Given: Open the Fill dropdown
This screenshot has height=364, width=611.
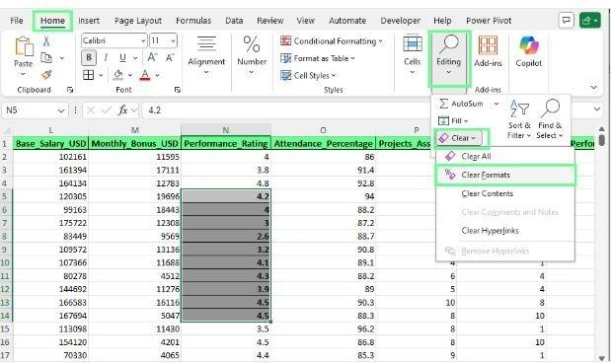Looking at the screenshot, I should [x=453, y=120].
